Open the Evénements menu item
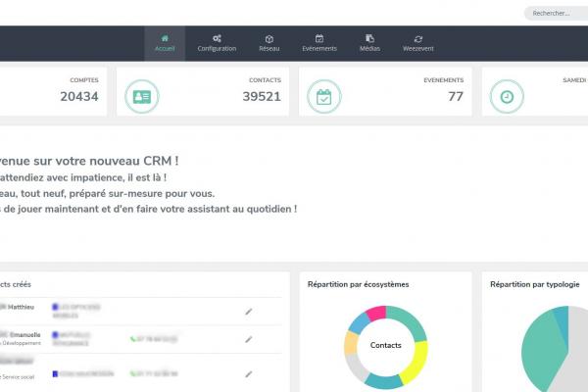This screenshot has height=392, width=588. [x=319, y=43]
